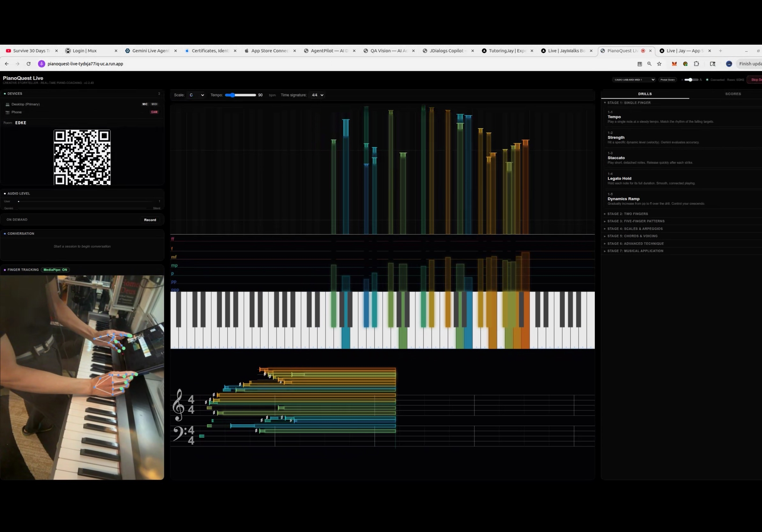
Task: Click the microphone site-info icon beside URL
Action: [41, 64]
